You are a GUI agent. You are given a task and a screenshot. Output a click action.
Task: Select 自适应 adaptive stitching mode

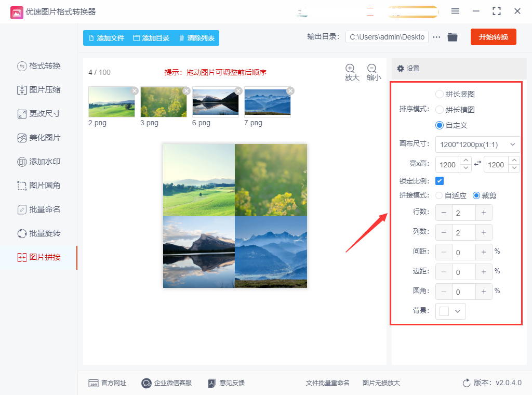click(439, 195)
